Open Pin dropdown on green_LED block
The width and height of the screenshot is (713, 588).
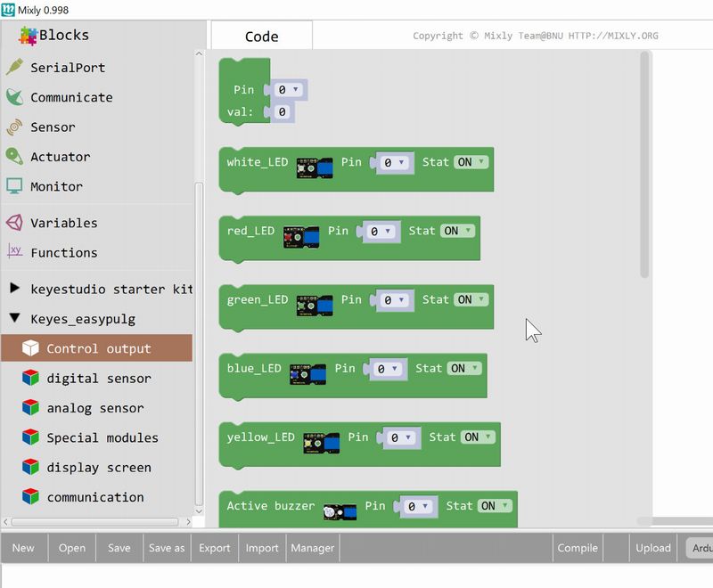coord(394,300)
